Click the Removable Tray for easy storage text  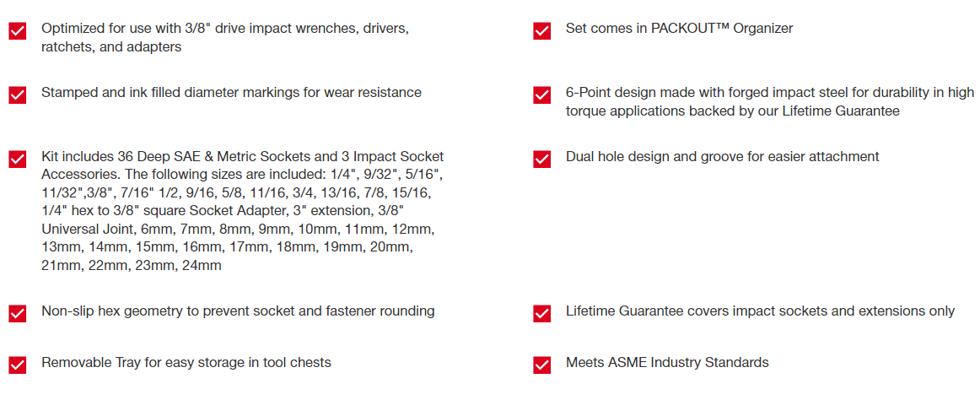pos(186,362)
